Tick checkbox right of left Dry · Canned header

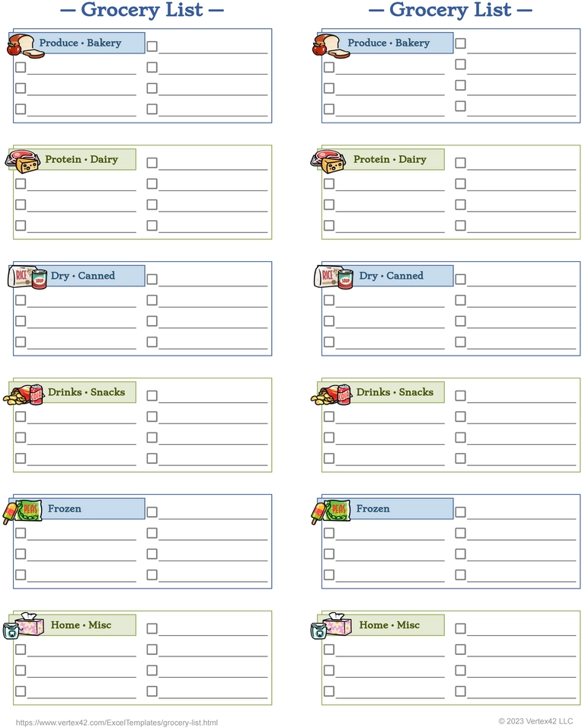[152, 279]
